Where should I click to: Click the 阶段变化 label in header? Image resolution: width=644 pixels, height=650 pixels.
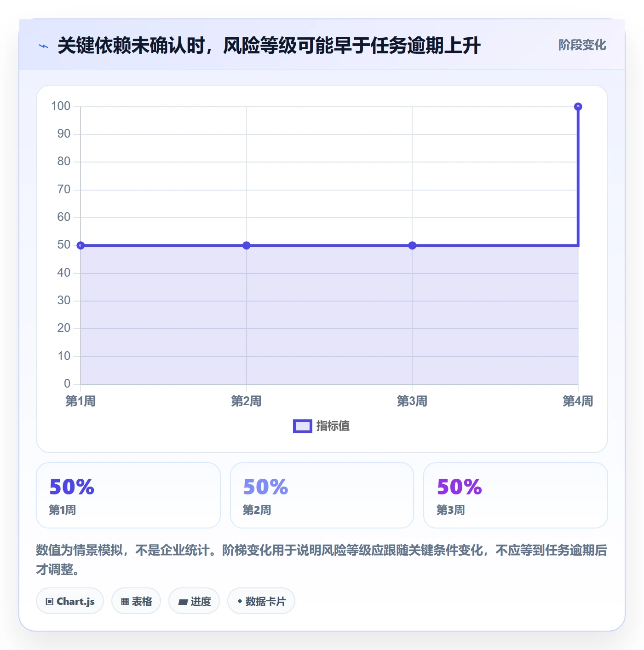pos(582,45)
